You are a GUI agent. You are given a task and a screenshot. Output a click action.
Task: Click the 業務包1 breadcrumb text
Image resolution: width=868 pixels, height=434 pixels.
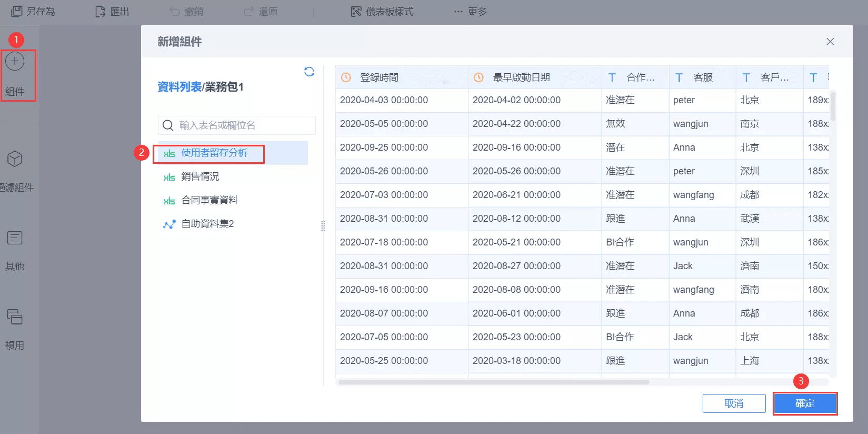(x=224, y=87)
